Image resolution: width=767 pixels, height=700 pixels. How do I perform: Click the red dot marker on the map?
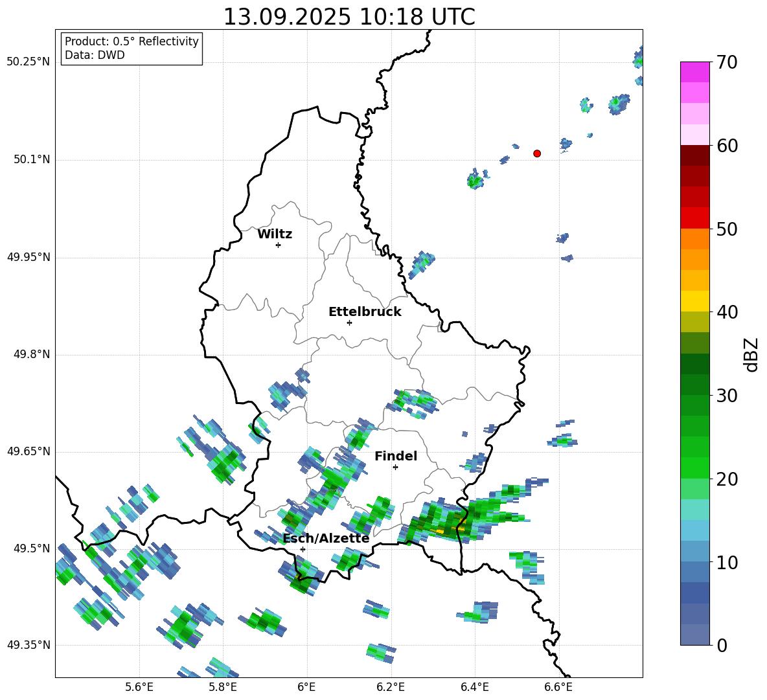pos(537,153)
